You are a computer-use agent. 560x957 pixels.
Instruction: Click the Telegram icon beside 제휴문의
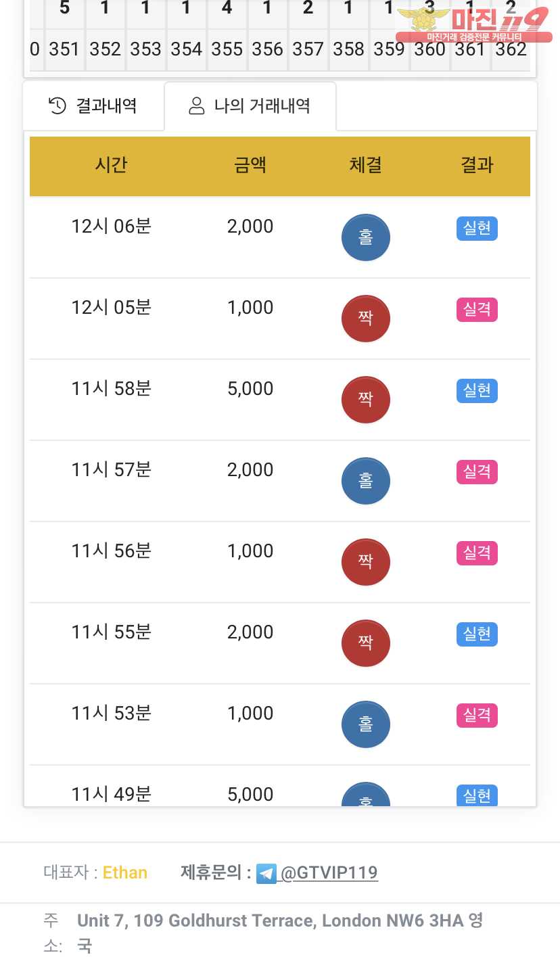(x=266, y=873)
